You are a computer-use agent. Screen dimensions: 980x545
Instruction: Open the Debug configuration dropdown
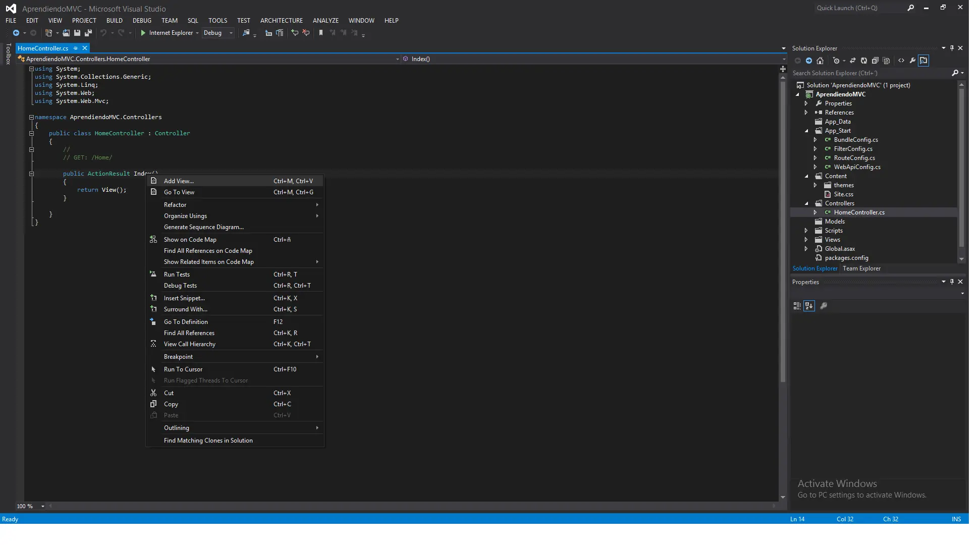[218, 33]
